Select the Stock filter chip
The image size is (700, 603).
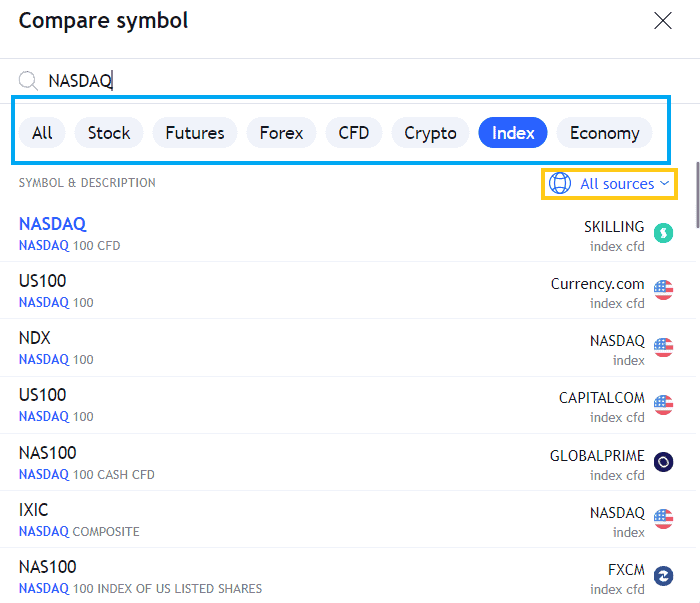pos(108,133)
